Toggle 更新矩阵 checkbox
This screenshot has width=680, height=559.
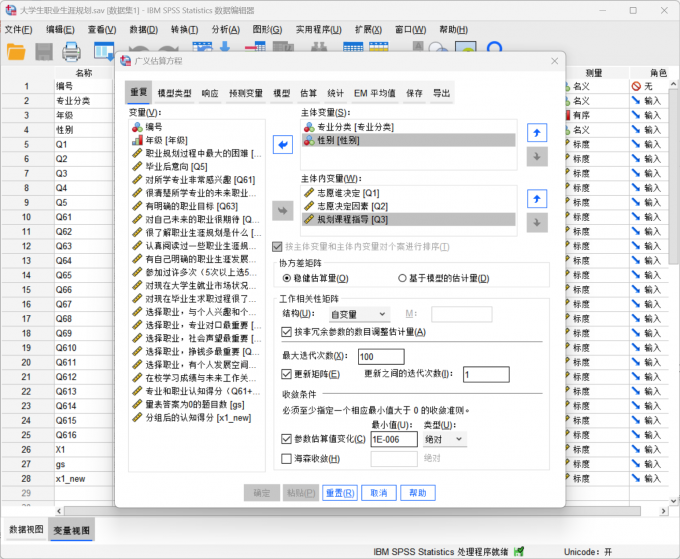[286, 374]
